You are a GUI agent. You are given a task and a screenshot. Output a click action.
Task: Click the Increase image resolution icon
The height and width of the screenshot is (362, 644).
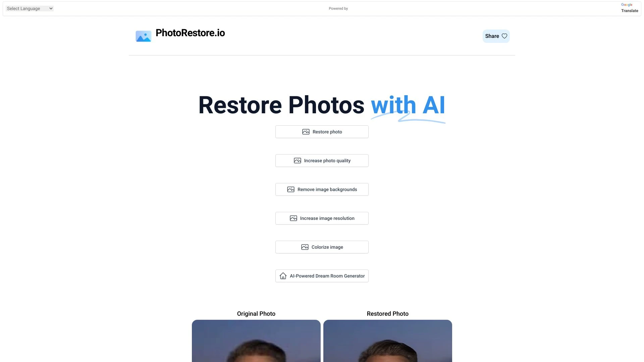[293, 218]
